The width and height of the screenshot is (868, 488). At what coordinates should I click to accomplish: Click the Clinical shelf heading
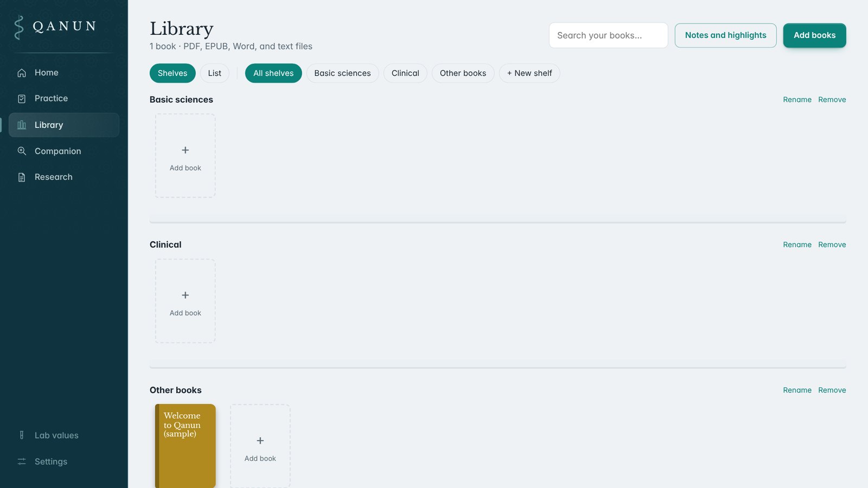pyautogui.click(x=165, y=245)
